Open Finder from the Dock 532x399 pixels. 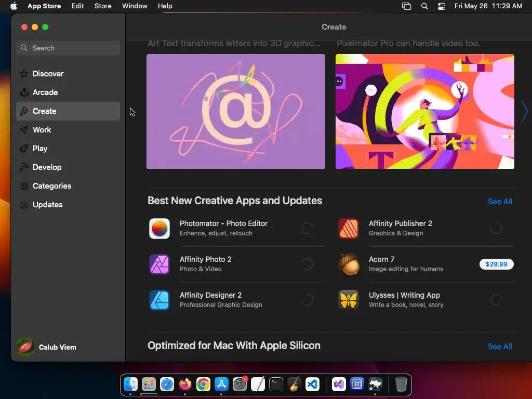coord(130,384)
